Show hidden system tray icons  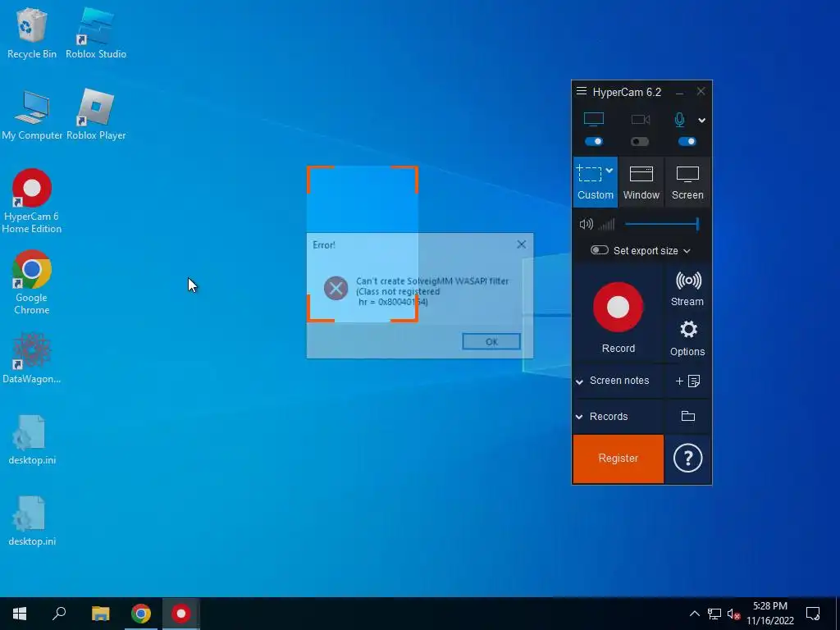point(694,614)
